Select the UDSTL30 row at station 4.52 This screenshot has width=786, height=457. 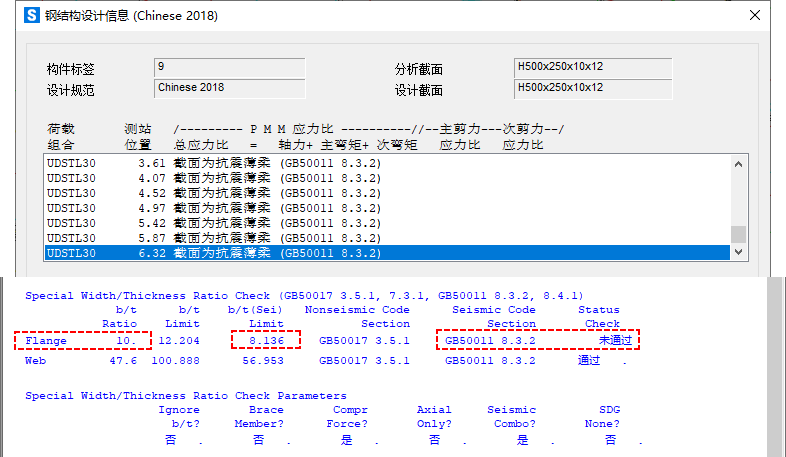click(x=390, y=193)
